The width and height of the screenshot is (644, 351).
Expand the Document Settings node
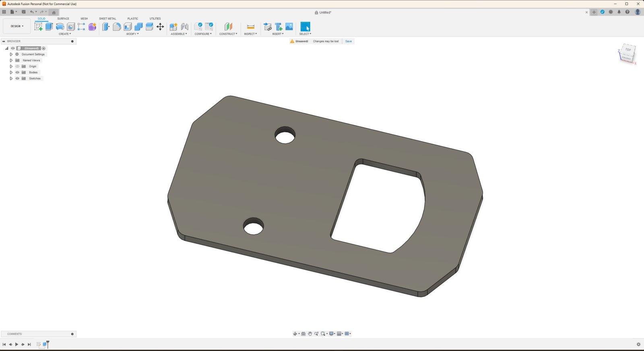tap(11, 54)
